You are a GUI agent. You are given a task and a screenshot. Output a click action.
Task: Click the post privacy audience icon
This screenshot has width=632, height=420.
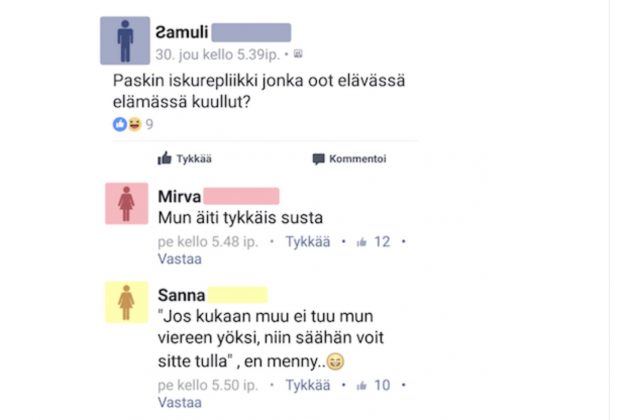click(x=298, y=54)
